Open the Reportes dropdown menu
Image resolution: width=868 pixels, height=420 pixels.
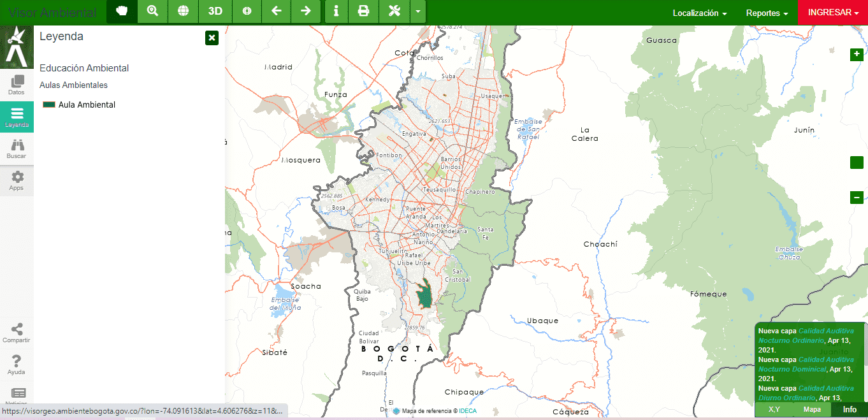[767, 13]
